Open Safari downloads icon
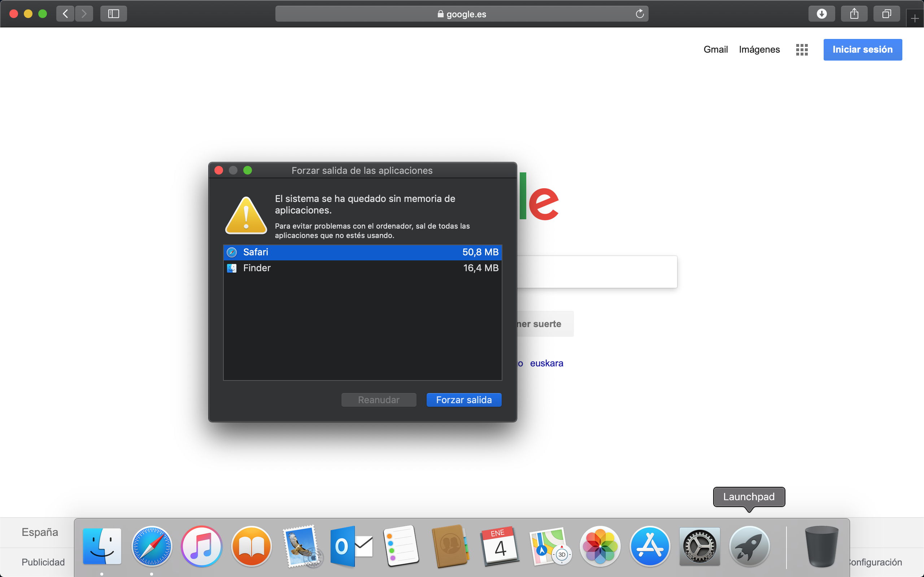 coord(821,14)
